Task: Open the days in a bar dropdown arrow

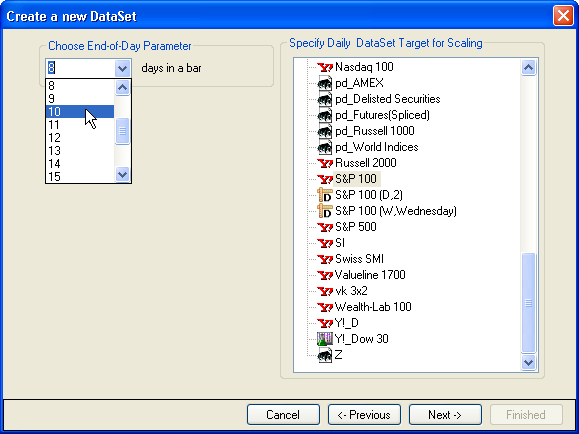Action: click(122, 68)
